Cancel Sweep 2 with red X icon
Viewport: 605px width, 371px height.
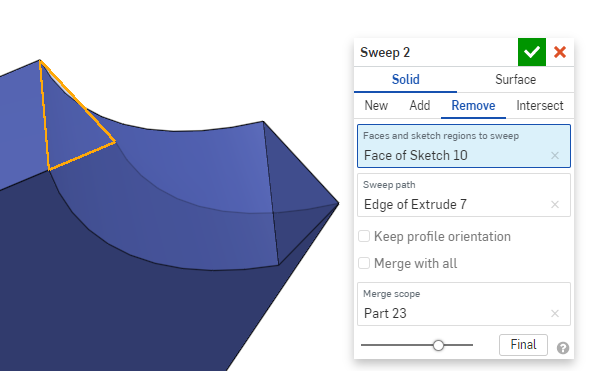560,52
